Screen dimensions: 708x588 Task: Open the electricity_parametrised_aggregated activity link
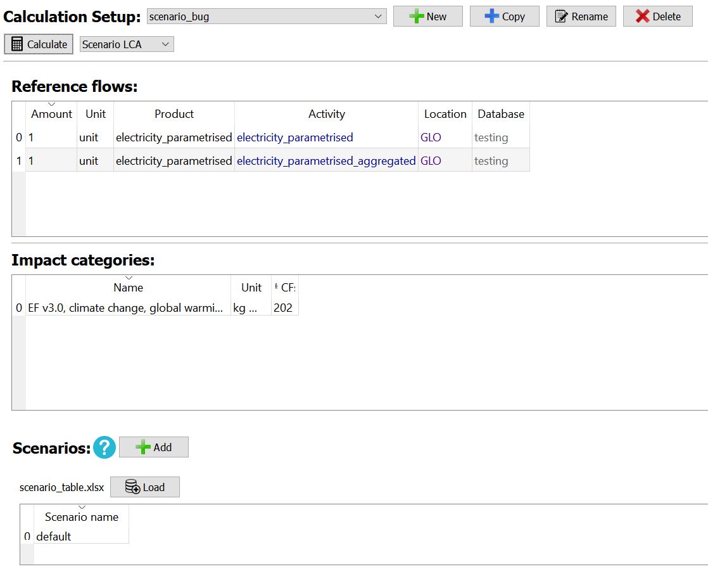pos(326,161)
